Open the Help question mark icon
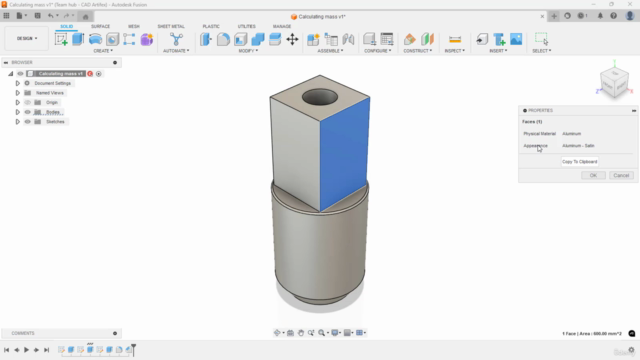Screen dimensions: 640x360 (613, 16)
